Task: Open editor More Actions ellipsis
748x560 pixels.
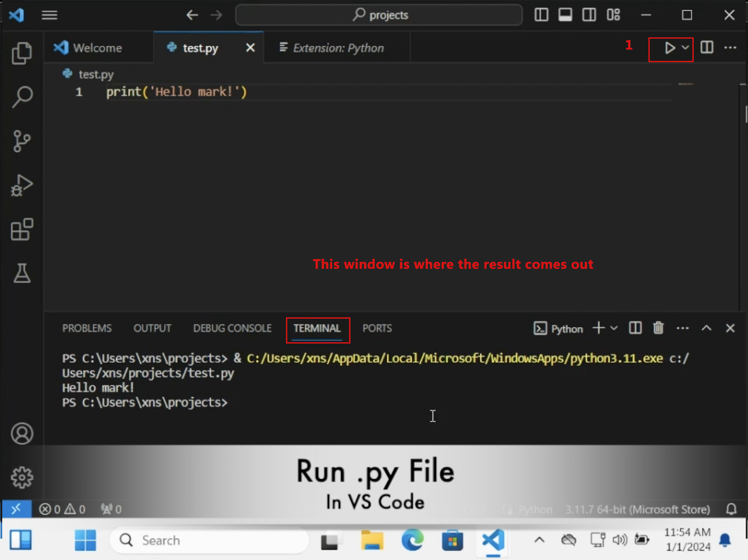Action: pos(730,47)
